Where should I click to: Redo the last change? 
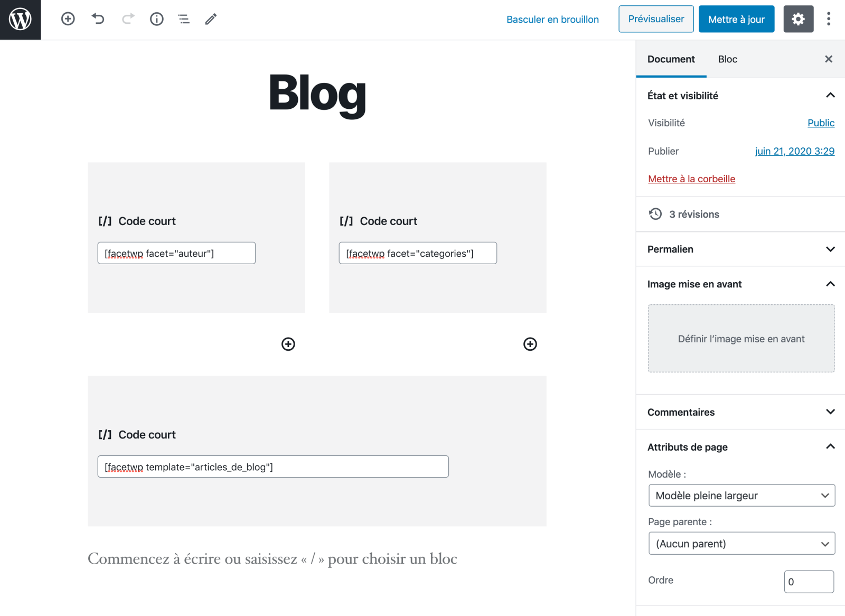click(127, 19)
